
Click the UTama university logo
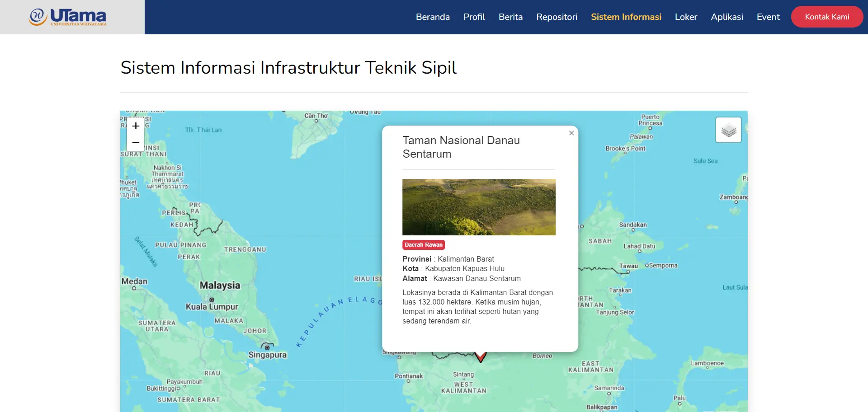(x=68, y=17)
